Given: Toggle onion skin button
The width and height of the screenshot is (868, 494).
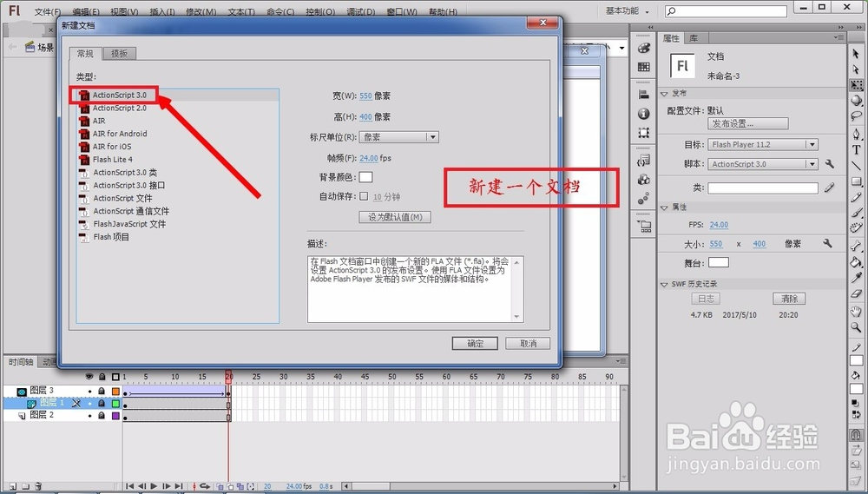Looking at the screenshot, I should tap(220, 486).
